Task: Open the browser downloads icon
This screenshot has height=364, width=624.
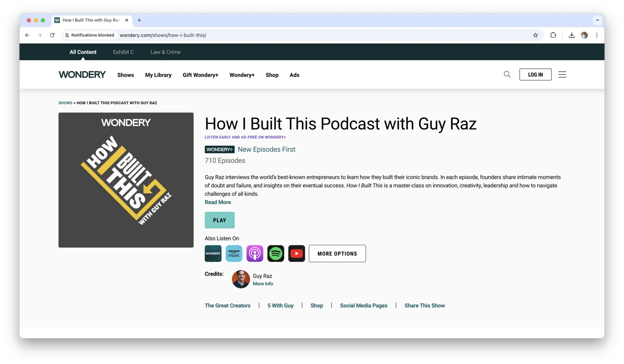Action: (571, 35)
